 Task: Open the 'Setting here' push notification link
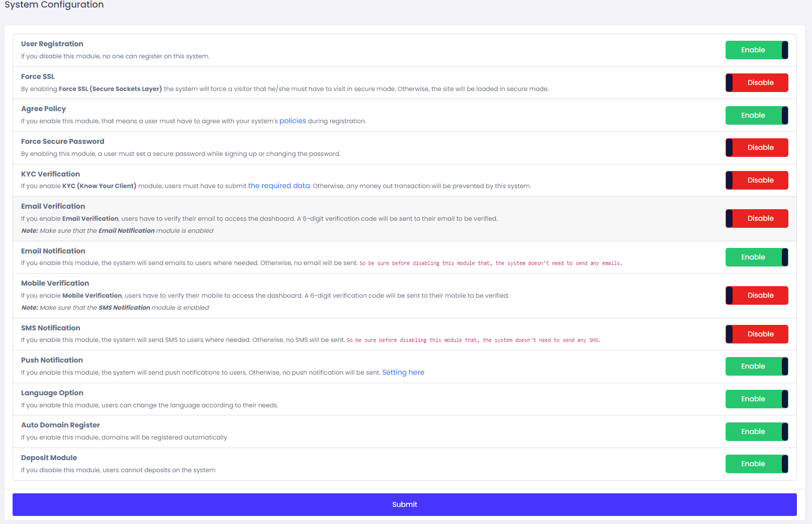(x=403, y=373)
